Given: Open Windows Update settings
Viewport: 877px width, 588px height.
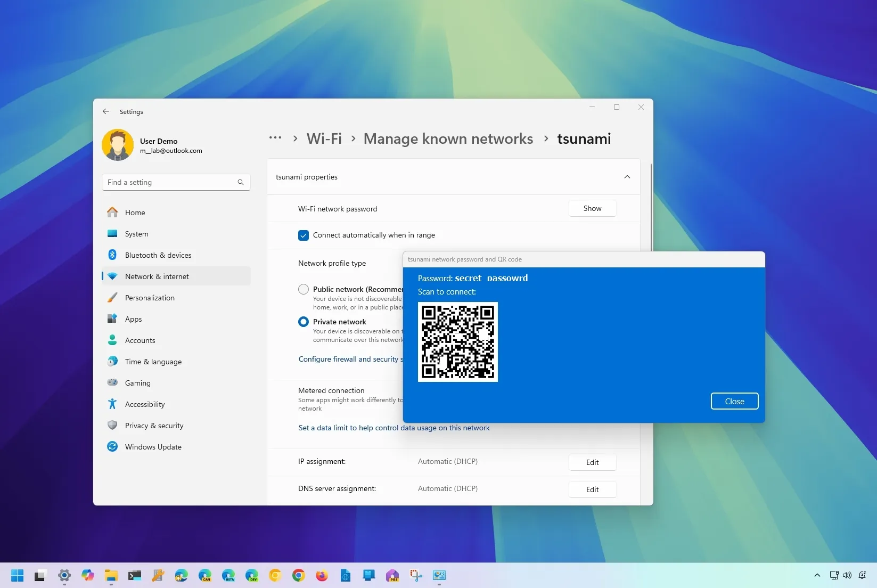Looking at the screenshot, I should point(153,446).
